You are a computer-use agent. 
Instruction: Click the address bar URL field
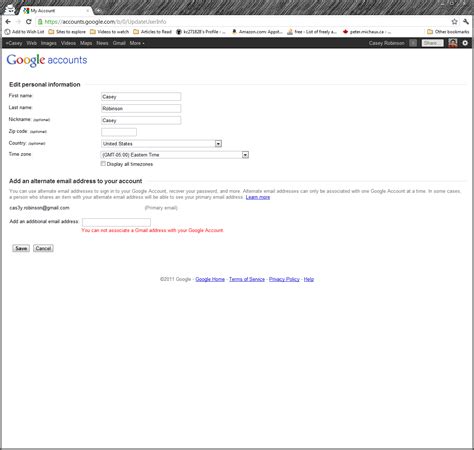pyautogui.click(x=242, y=22)
